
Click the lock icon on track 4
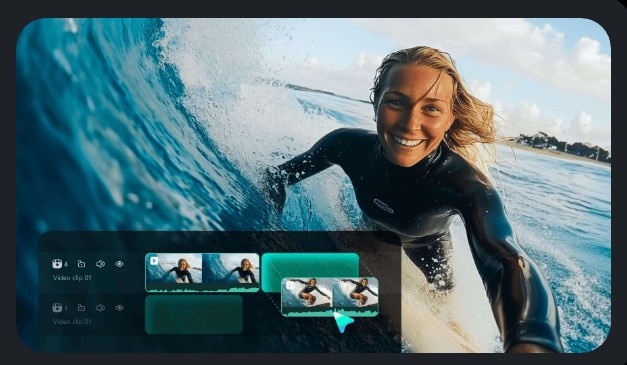pos(81,264)
